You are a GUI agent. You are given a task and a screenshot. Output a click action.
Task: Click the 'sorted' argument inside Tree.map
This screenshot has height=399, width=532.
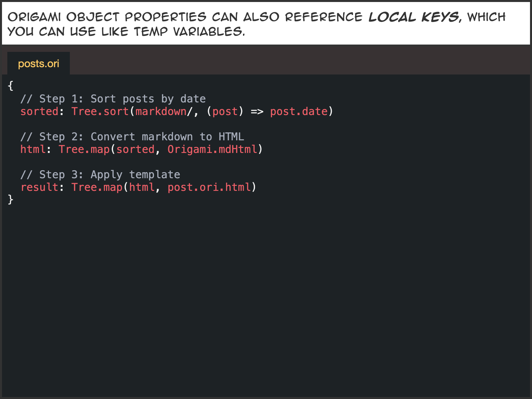(135, 149)
